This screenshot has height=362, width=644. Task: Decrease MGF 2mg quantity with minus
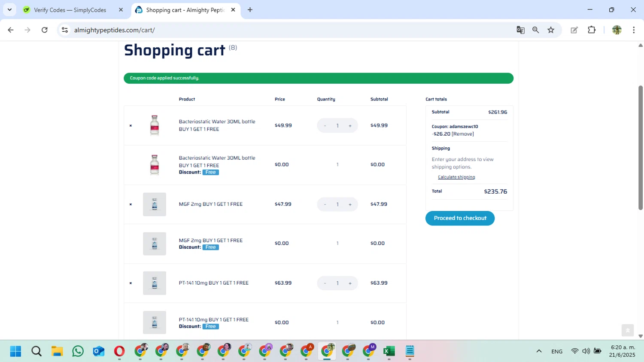point(325,204)
